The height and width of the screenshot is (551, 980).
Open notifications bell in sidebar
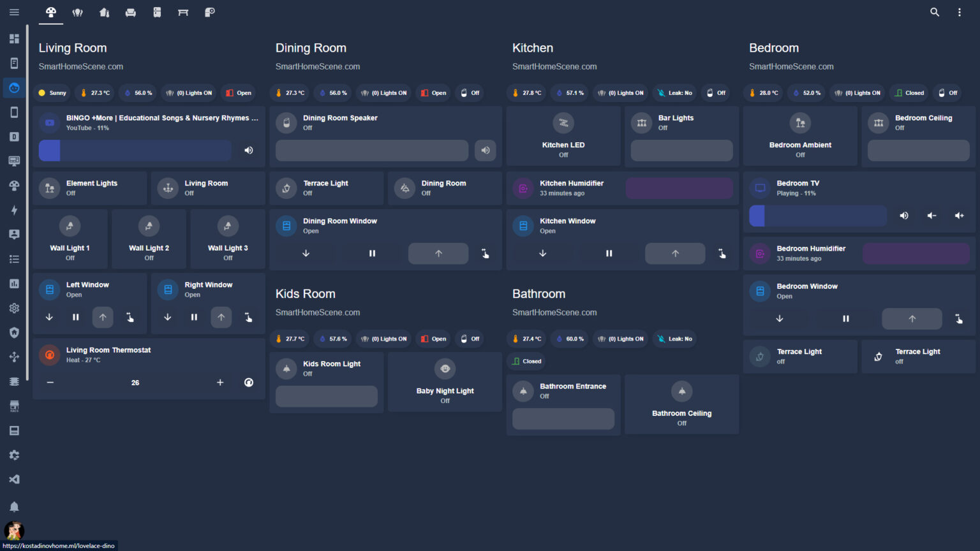point(14,506)
